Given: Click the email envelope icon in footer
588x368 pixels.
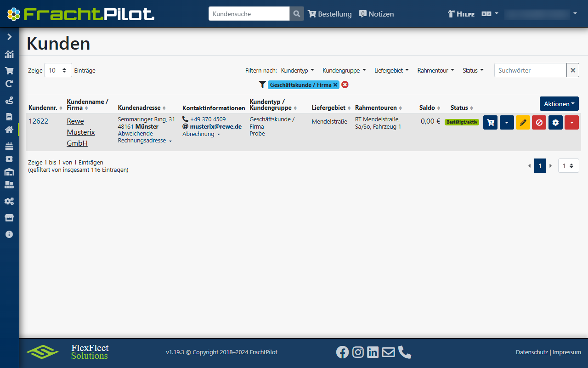Looking at the screenshot, I should (389, 352).
